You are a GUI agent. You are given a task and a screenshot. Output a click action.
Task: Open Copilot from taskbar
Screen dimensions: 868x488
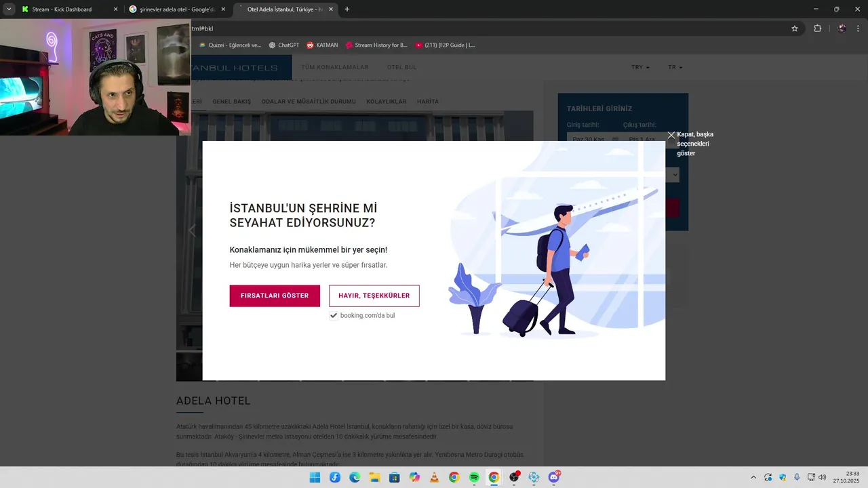click(414, 477)
